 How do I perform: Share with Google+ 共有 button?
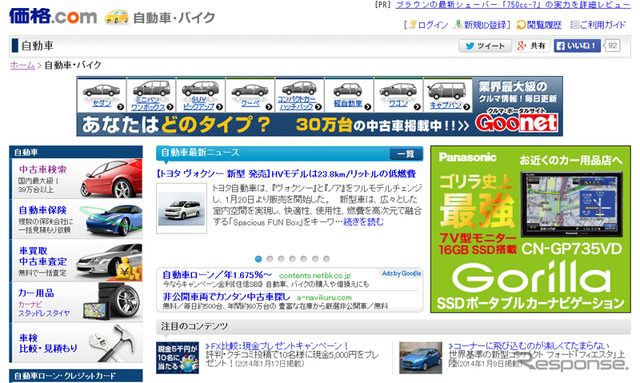pyautogui.click(x=531, y=46)
